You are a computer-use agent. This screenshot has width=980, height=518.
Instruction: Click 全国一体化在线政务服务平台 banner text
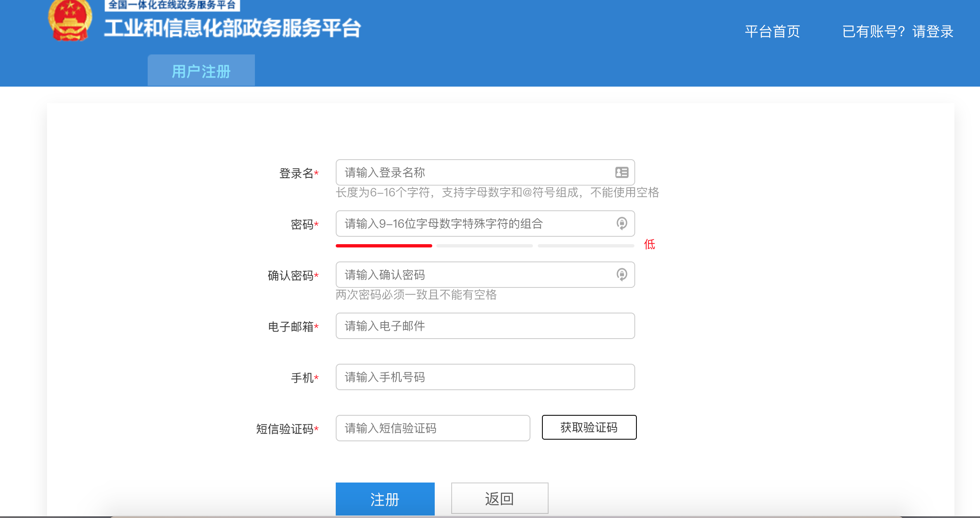pos(172,5)
